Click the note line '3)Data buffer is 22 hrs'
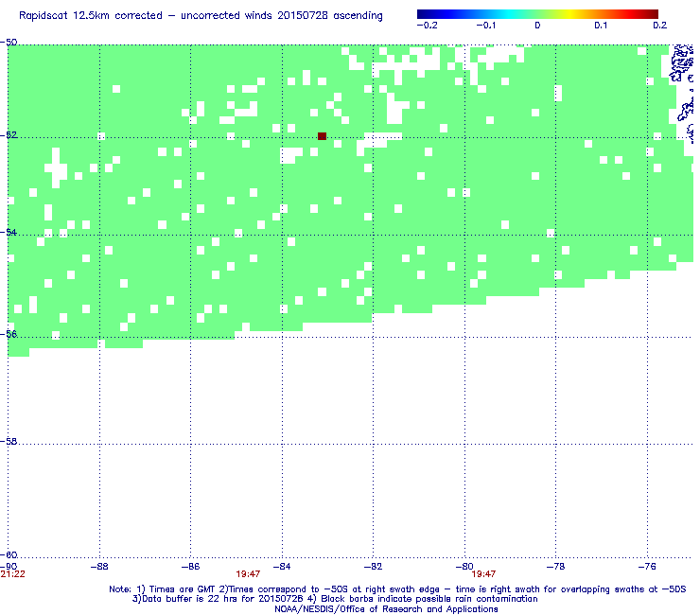Image resolution: width=700 pixels, height=615 pixels. [x=335, y=599]
